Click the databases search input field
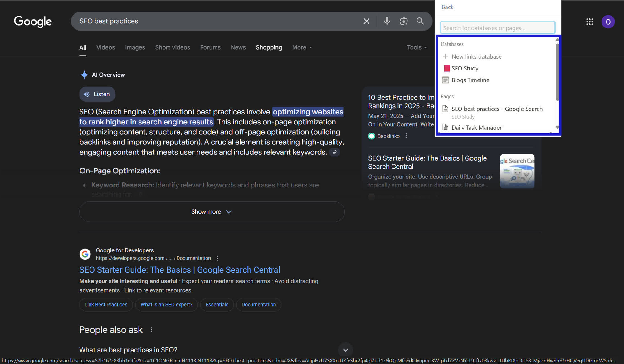Screen dimensions: 624x364 pos(497,28)
